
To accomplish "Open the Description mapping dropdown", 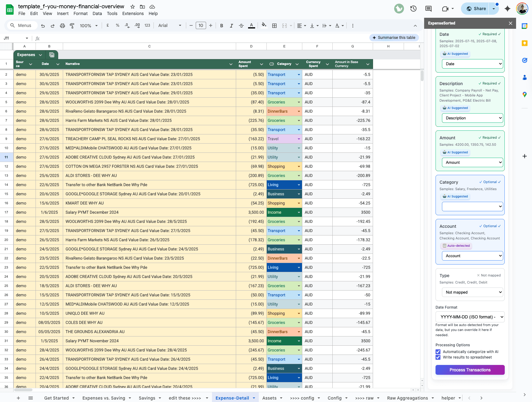I will pos(473,118).
